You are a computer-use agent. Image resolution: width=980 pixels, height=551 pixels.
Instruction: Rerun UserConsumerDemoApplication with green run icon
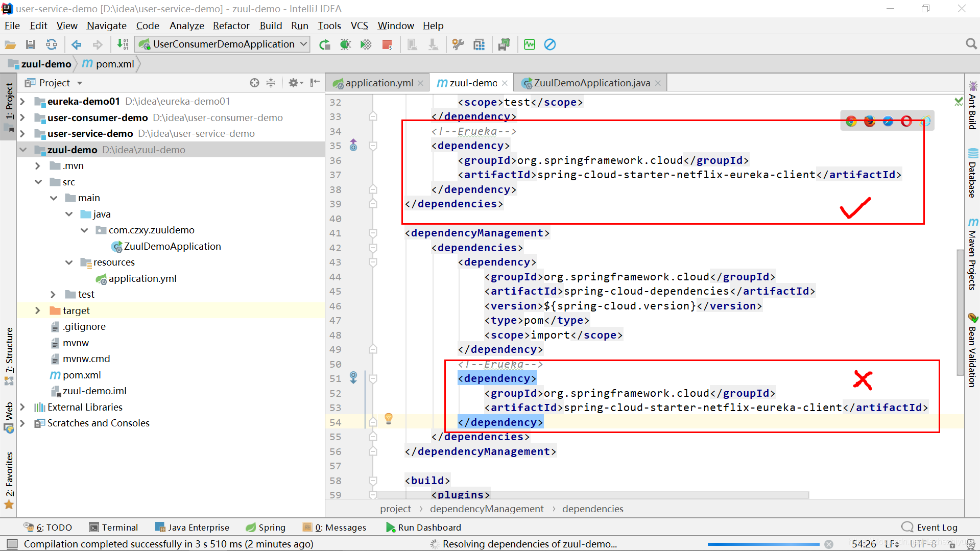pos(324,44)
